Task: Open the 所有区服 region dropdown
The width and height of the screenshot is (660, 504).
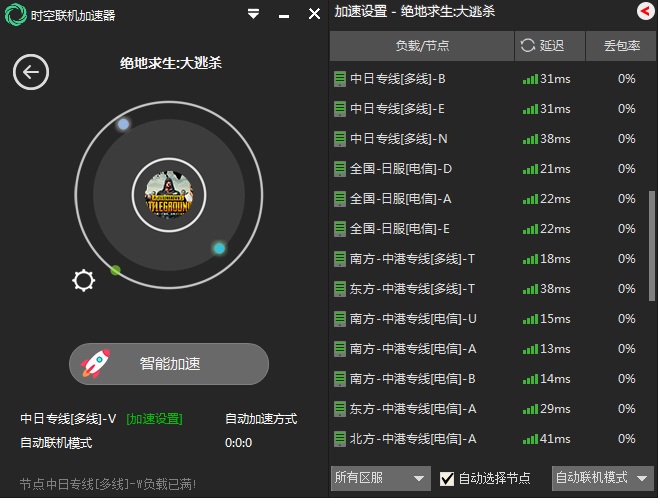Action: click(381, 478)
